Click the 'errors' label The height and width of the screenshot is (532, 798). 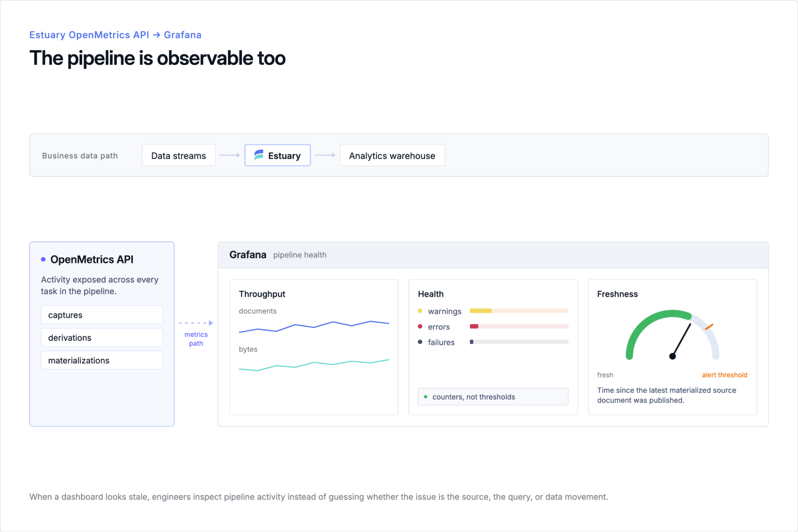point(439,327)
